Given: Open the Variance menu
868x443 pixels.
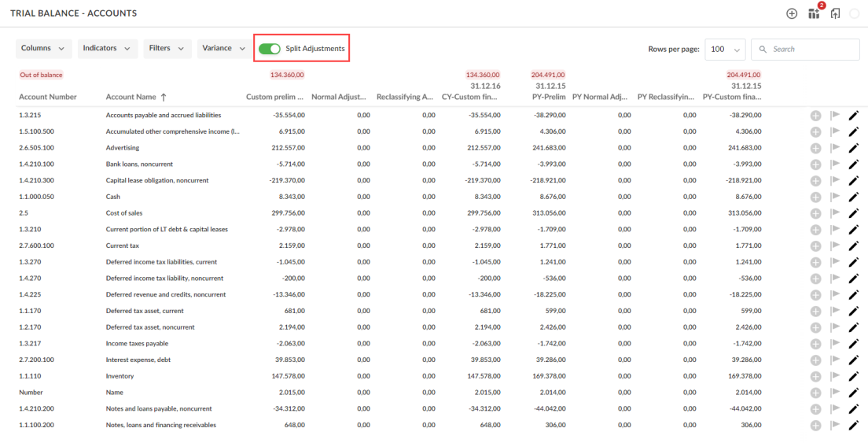Looking at the screenshot, I should (x=223, y=49).
